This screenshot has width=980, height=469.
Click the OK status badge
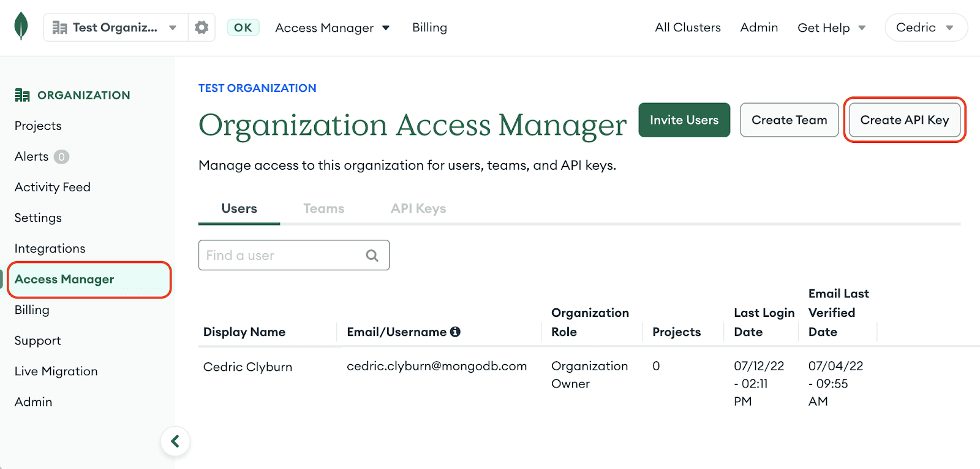[x=243, y=28]
